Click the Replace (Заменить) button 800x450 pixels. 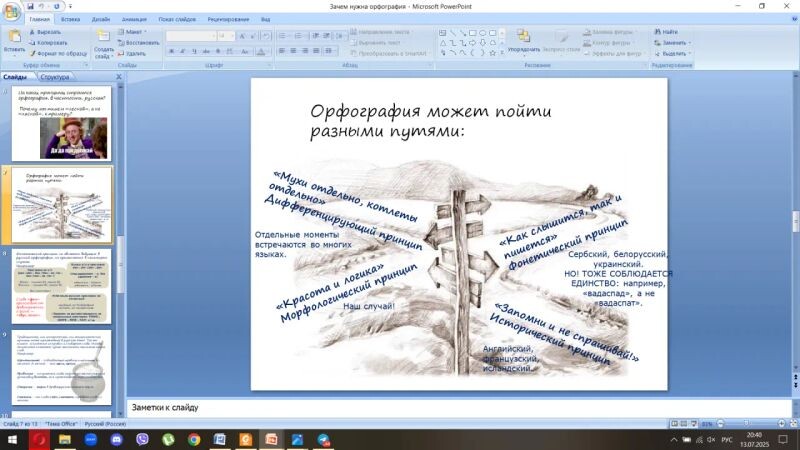pyautogui.click(x=674, y=43)
